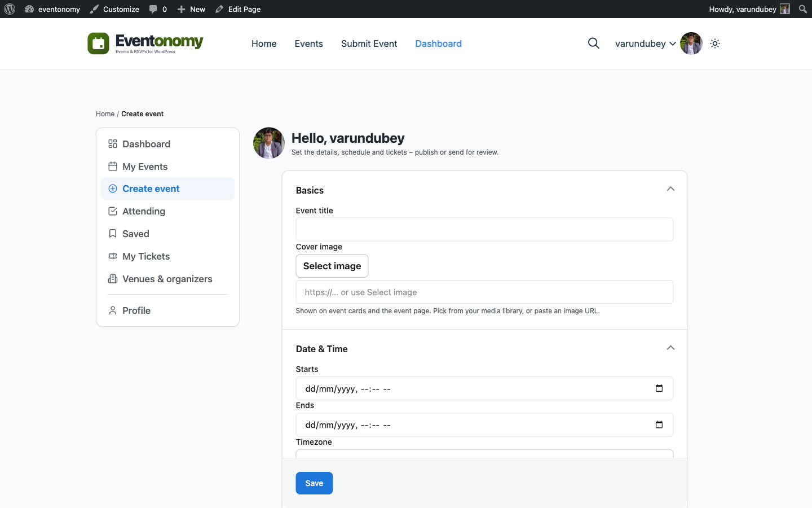Click the Home breadcrumb link
This screenshot has height=508, width=812.
pyautogui.click(x=105, y=114)
